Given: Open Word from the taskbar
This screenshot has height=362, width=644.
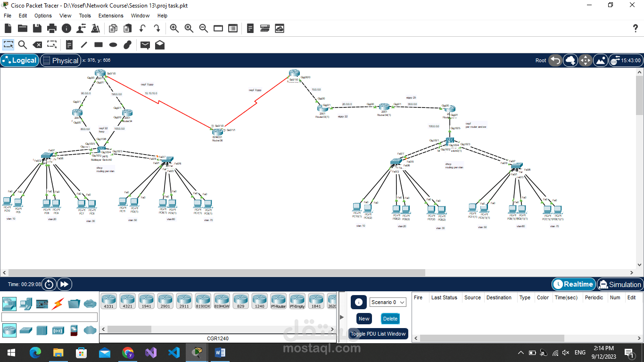Looking at the screenshot, I should pos(220,353).
